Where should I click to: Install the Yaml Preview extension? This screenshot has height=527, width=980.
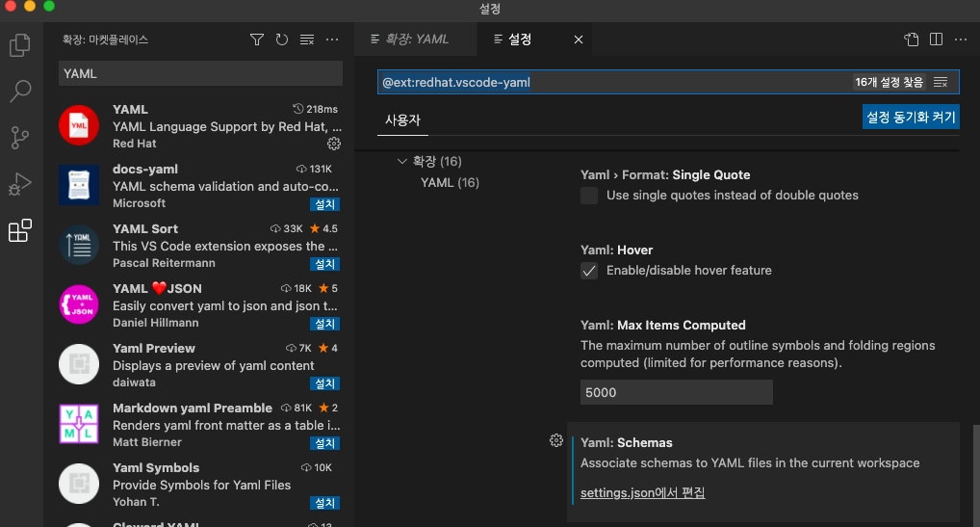(x=324, y=383)
